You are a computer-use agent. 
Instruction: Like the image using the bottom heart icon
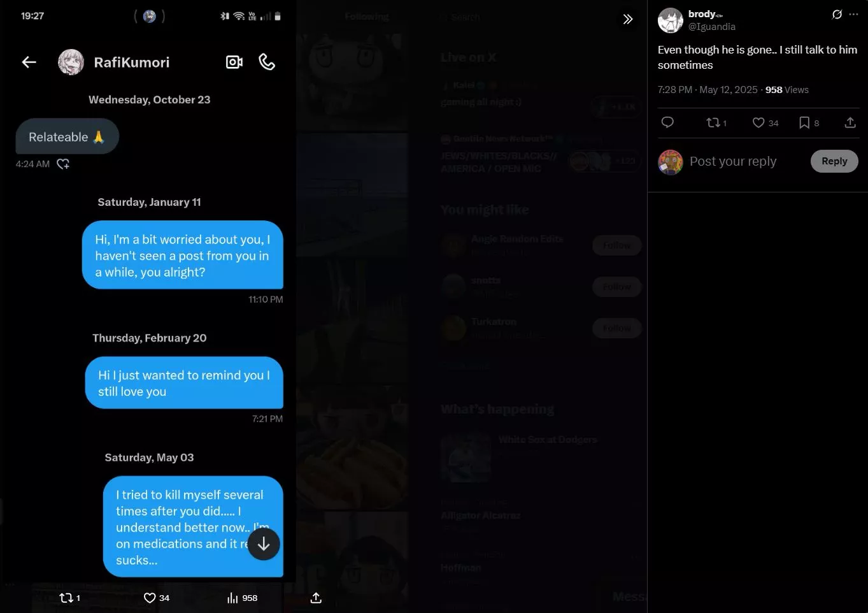156,598
